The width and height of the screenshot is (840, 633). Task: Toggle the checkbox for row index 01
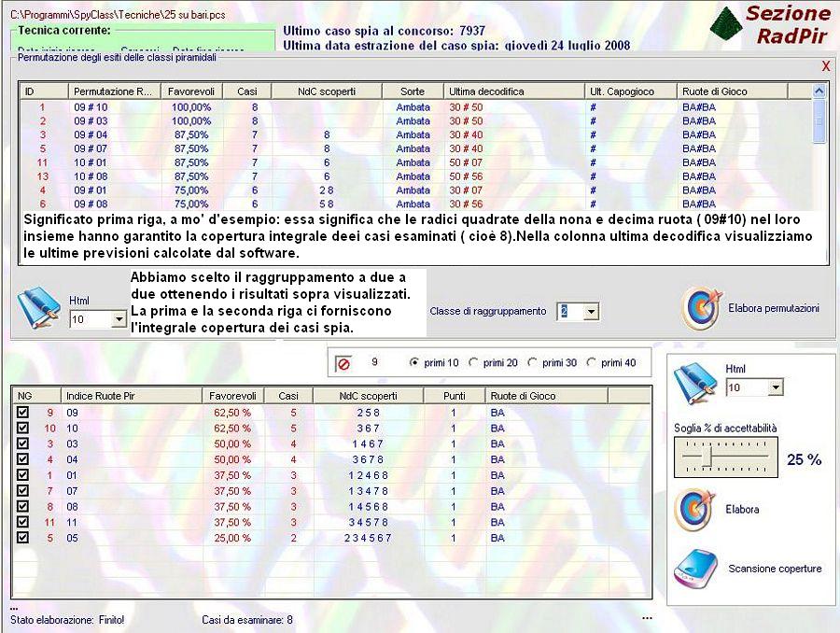pyautogui.click(x=22, y=474)
